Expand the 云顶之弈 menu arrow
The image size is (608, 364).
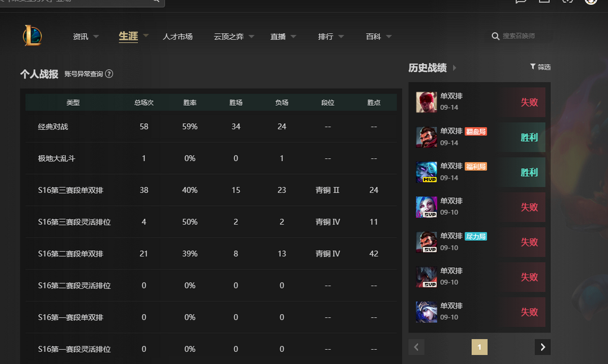pyautogui.click(x=251, y=37)
